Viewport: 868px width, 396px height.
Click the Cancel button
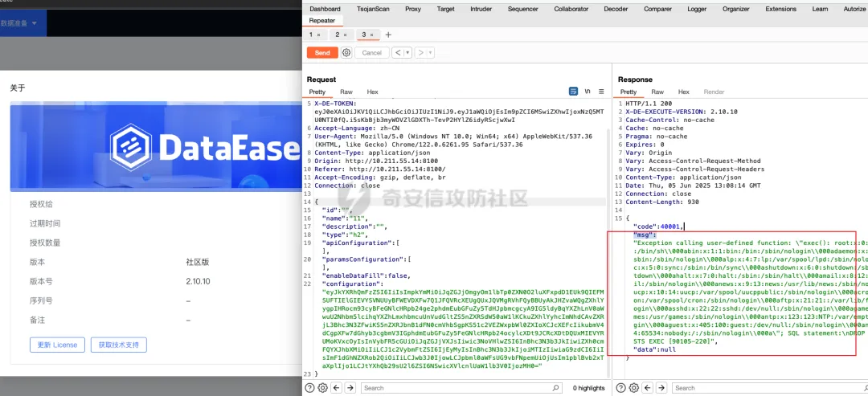[x=371, y=52]
